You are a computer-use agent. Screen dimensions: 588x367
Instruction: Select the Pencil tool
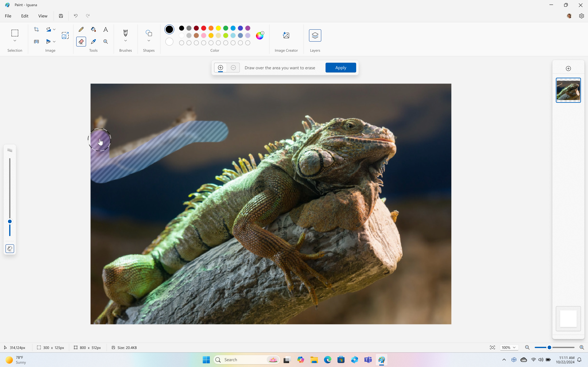tap(81, 29)
